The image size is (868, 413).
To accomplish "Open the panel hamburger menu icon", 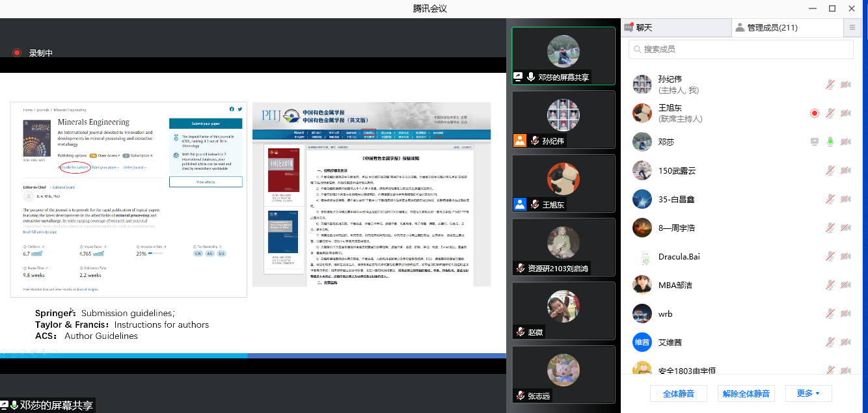I will click(852, 27).
